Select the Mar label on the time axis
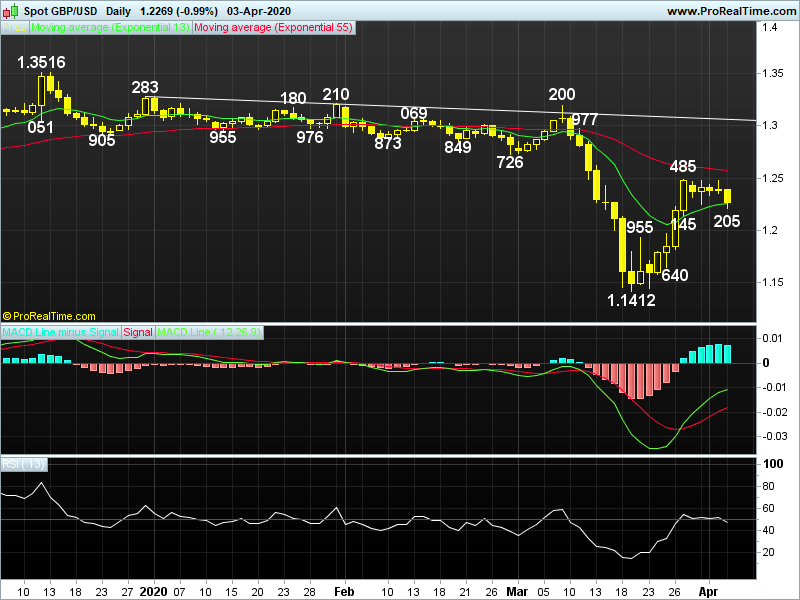Viewport: 800px width, 600px height. point(516,592)
